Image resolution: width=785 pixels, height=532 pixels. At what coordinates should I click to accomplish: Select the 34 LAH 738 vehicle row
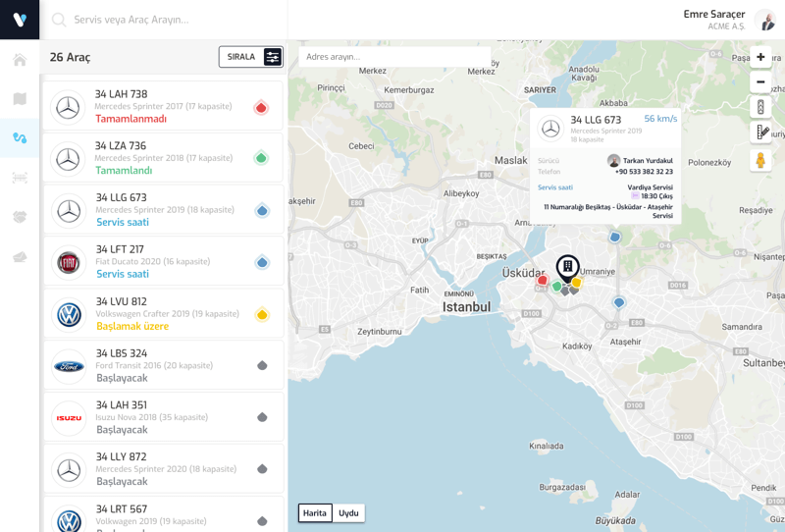pos(163,106)
